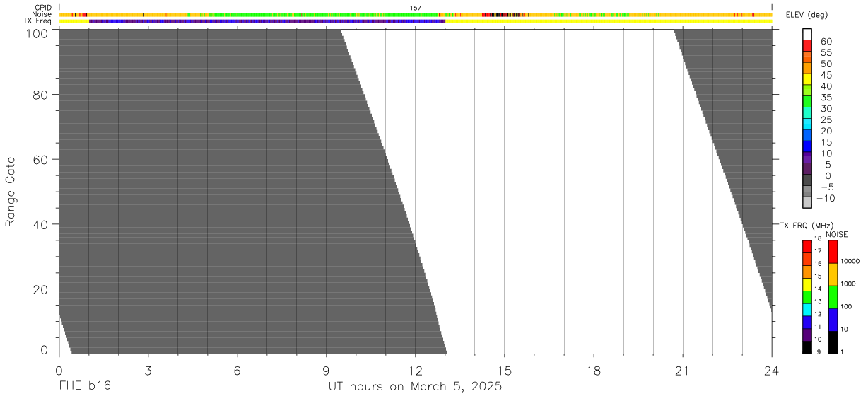
Task: Click UT hours axis tick 3
Action: point(148,370)
